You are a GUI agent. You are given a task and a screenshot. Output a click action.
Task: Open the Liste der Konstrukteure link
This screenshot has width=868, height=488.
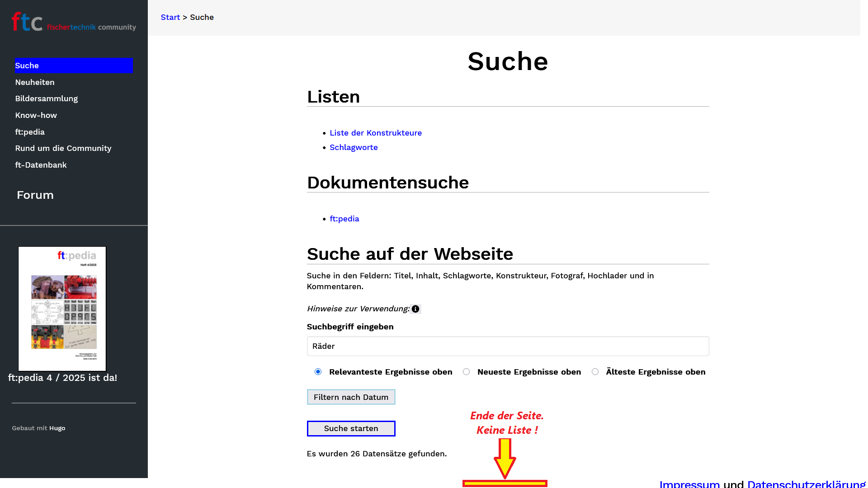375,133
